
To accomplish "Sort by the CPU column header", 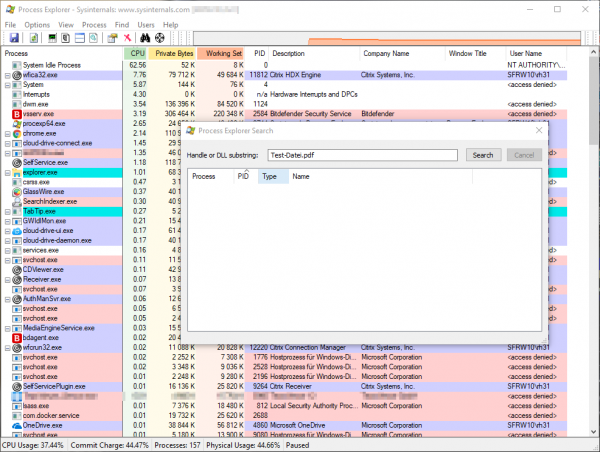I will click(x=135, y=54).
